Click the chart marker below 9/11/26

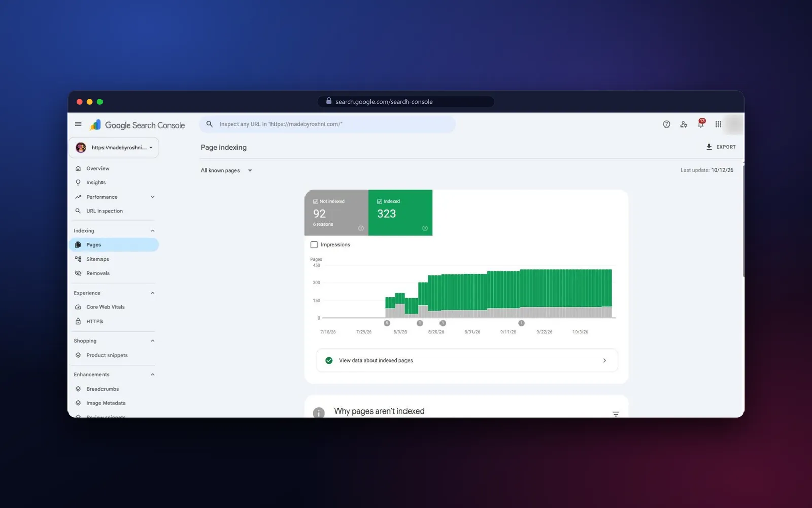tap(521, 323)
